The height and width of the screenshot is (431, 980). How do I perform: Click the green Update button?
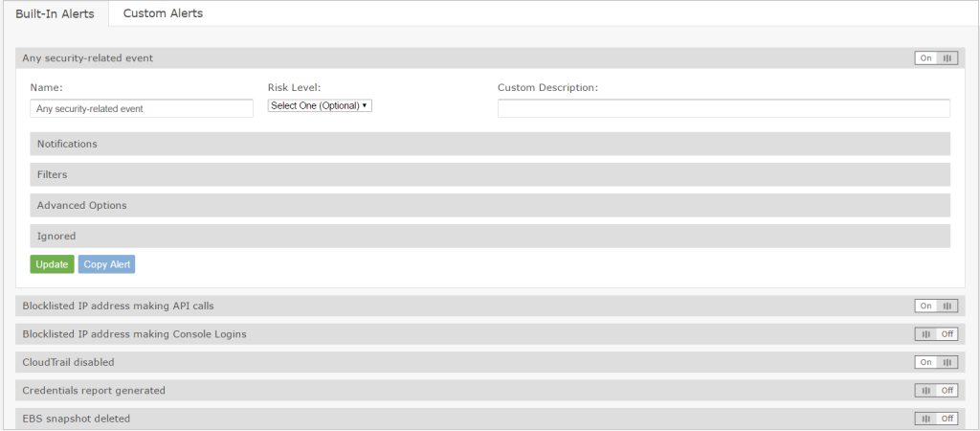[x=52, y=264]
